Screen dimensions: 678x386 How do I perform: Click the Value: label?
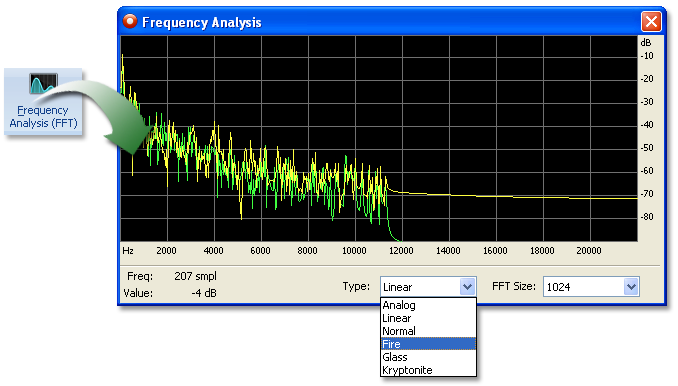coord(138,293)
